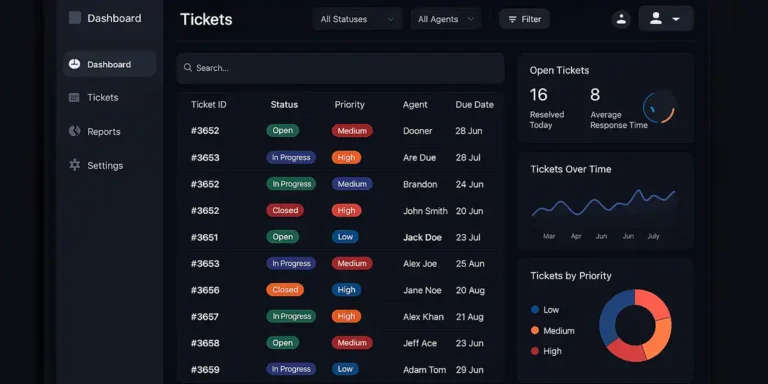Click the Dashboard pie icon in sidebar
Screen dimensions: 768x384
pos(74,64)
